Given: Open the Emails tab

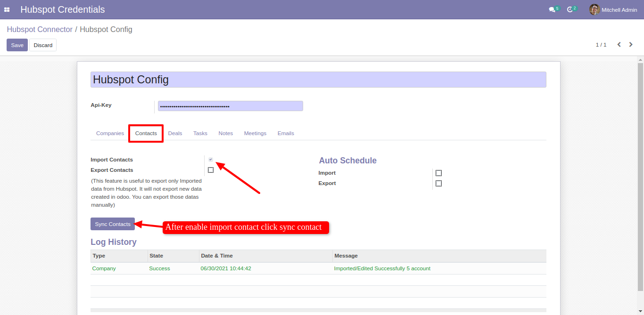Looking at the screenshot, I should tap(286, 133).
